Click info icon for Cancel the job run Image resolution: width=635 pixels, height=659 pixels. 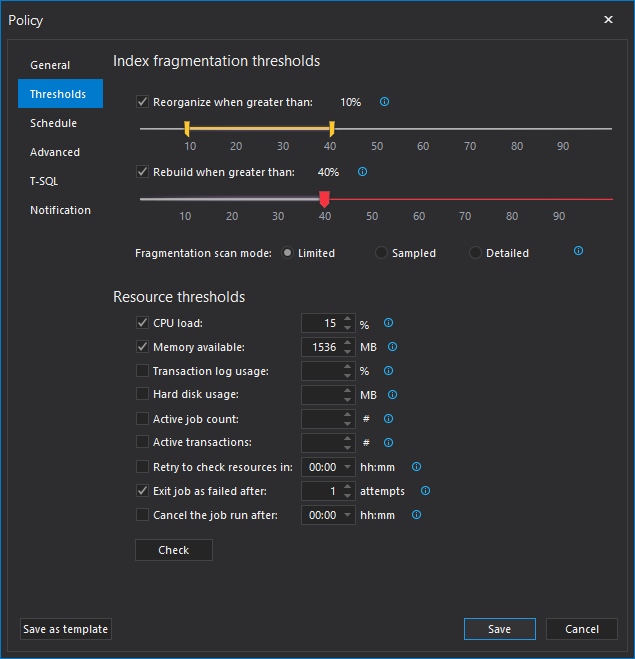point(416,515)
